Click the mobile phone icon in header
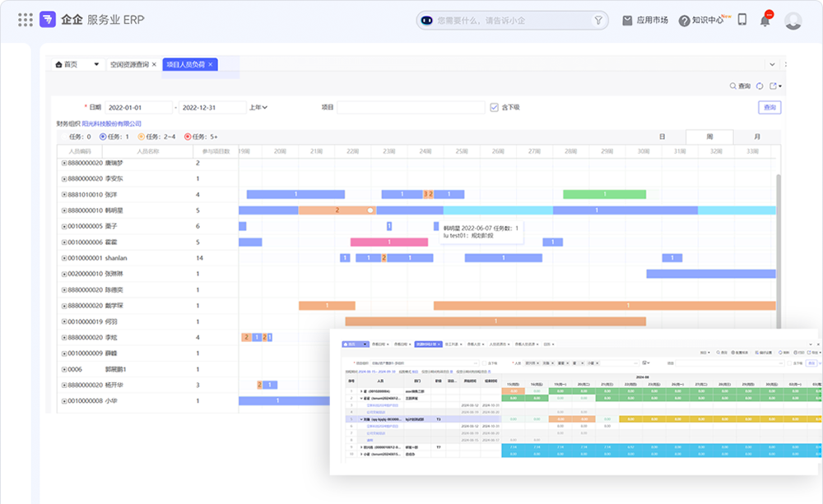Screen dimensions: 823x504 tap(742, 20)
